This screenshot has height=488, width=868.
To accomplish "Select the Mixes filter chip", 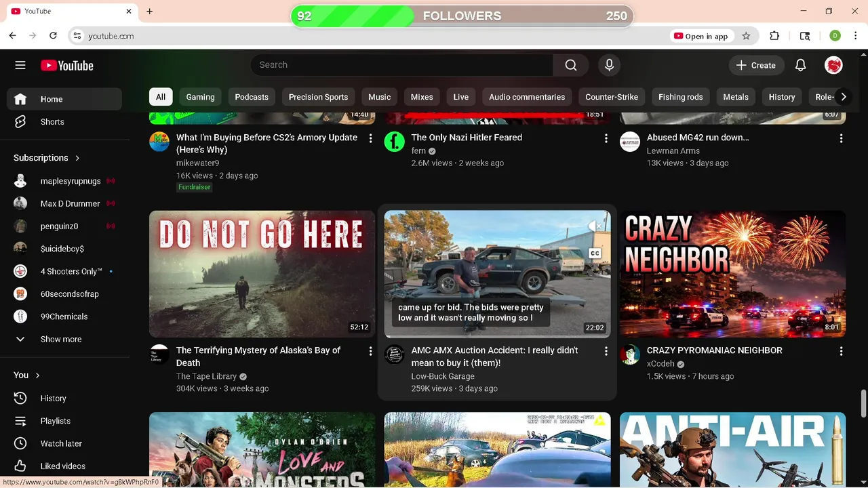I will coord(422,97).
